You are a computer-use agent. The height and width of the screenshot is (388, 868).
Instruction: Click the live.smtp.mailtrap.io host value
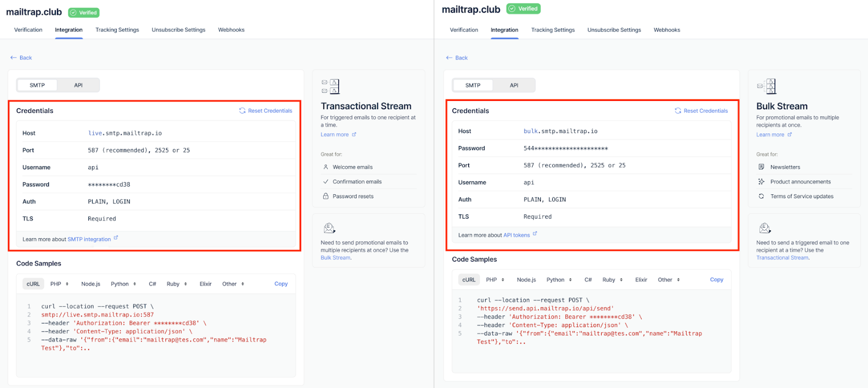pos(125,133)
